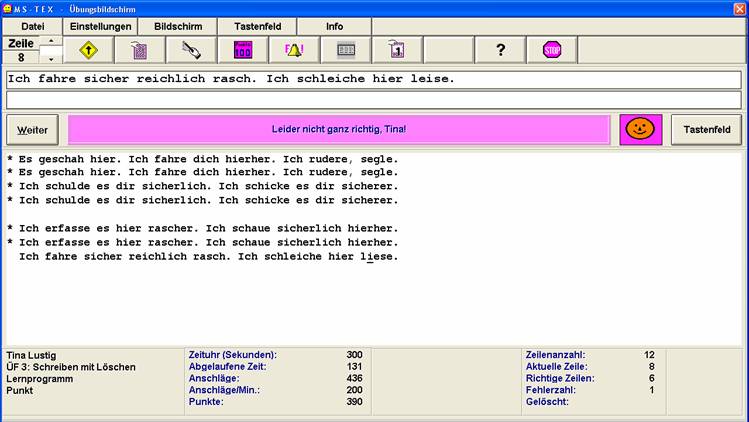This screenshot has height=422, width=749.
Task: Click the purple notepad toolbar icon
Action: coord(139,50)
